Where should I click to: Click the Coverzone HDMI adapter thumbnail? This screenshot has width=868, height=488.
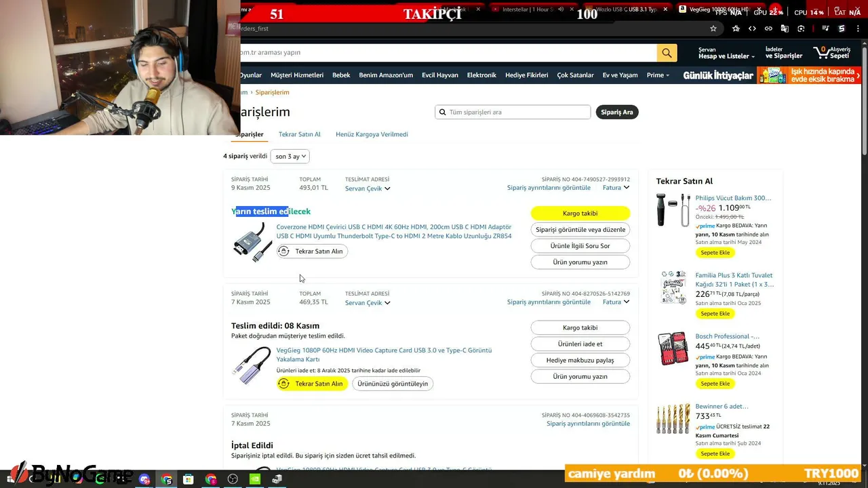click(x=252, y=242)
